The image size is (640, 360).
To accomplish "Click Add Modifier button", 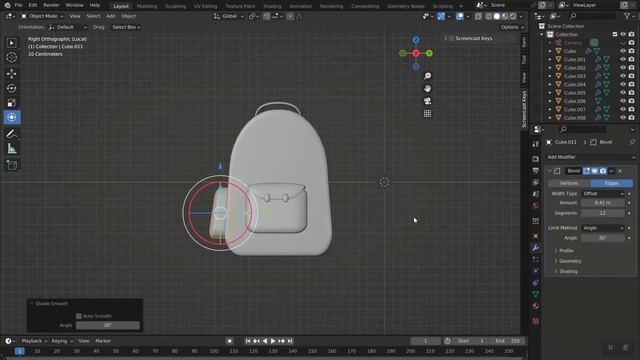I will tap(591, 157).
